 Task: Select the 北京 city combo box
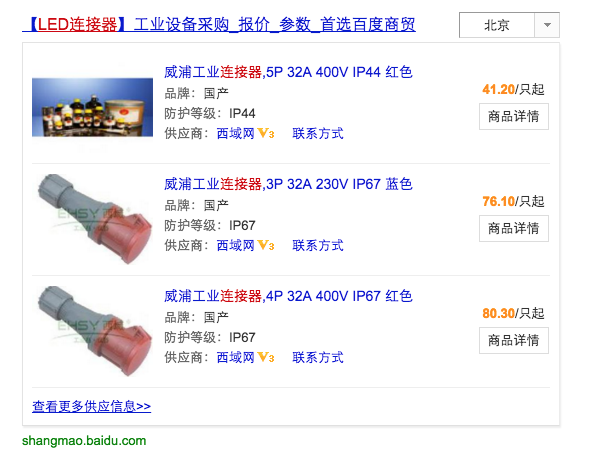(x=509, y=25)
